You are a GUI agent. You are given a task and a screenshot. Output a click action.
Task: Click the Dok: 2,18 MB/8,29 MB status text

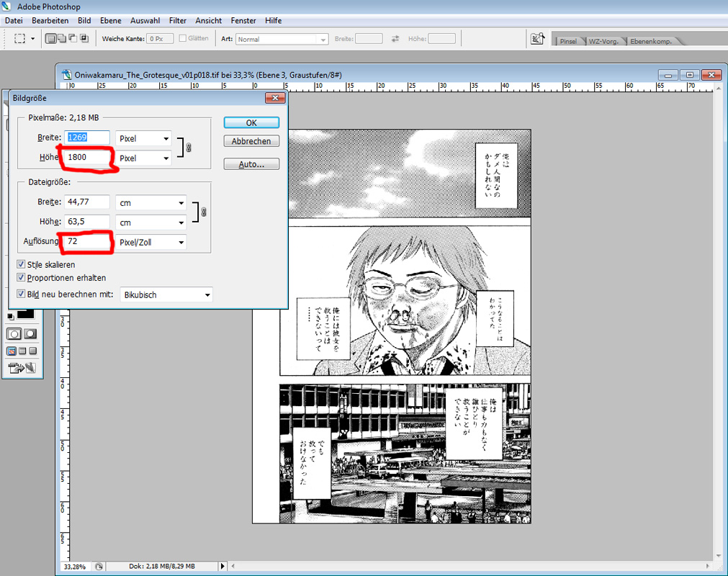[162, 566]
